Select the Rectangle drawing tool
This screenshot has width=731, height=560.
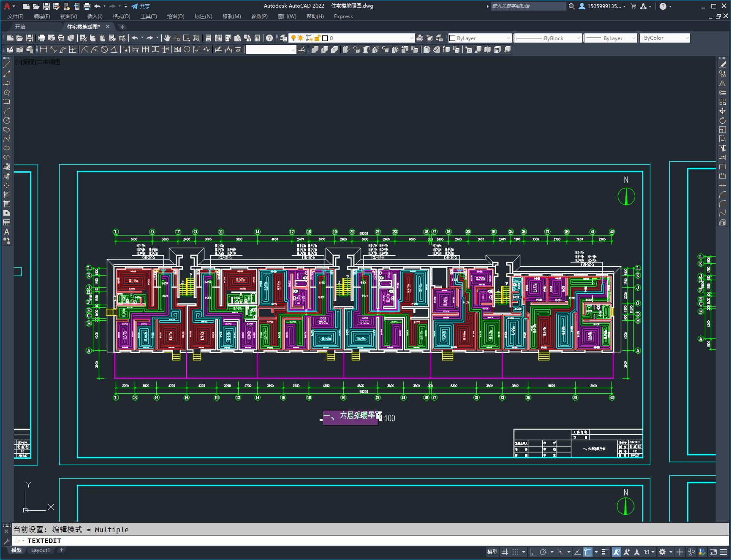pos(7,102)
